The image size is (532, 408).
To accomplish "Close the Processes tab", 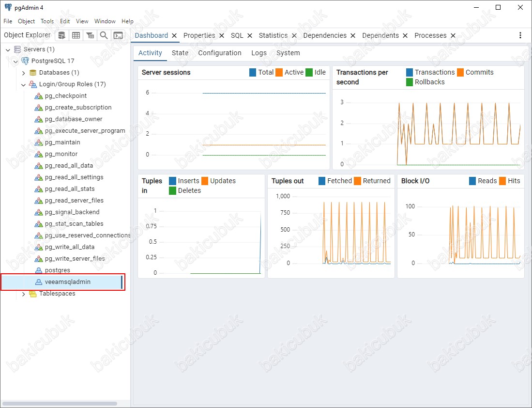I will click(453, 36).
